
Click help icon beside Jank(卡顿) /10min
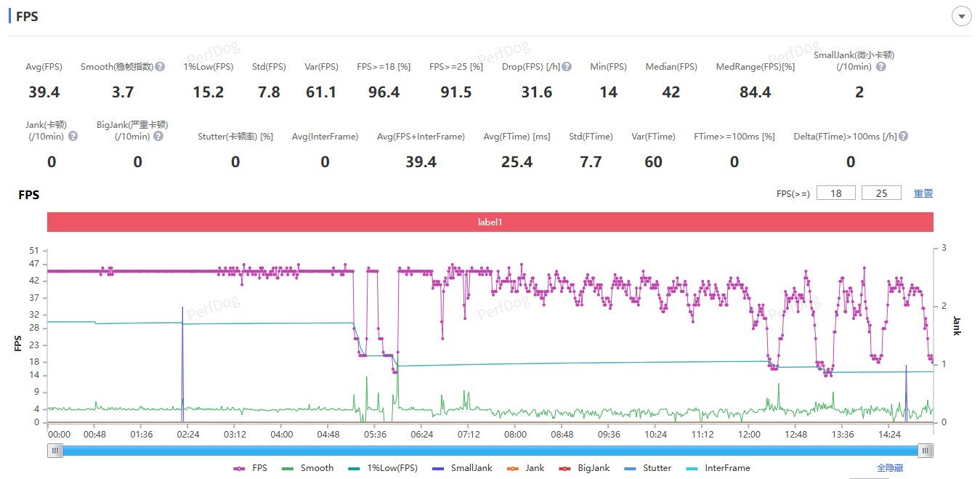click(x=73, y=136)
